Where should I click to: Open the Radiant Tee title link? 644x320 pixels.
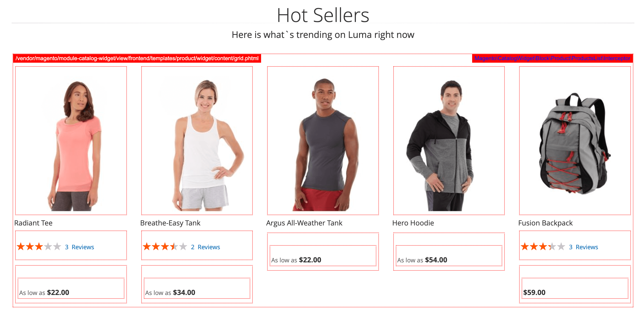(33, 223)
